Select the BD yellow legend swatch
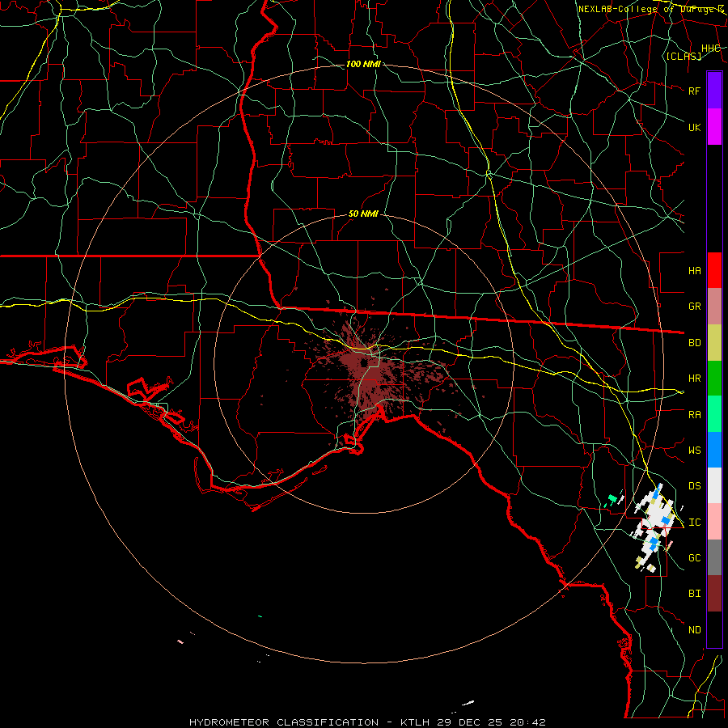The image size is (728, 728). coord(714,343)
